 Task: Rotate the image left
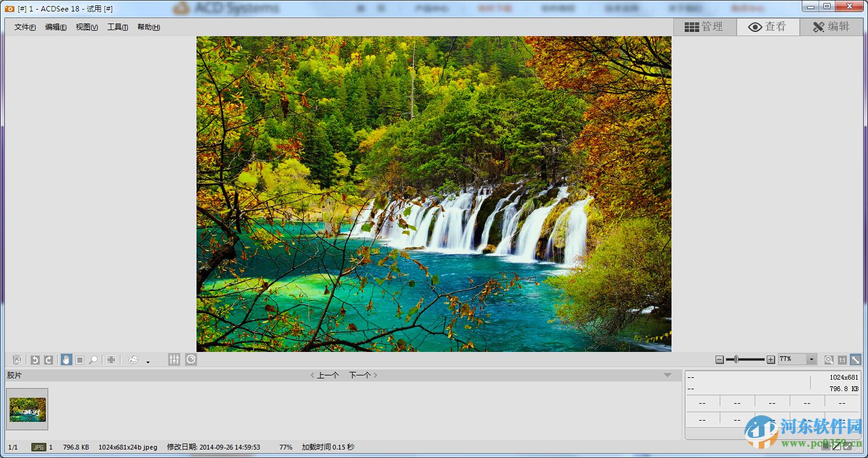coord(35,360)
